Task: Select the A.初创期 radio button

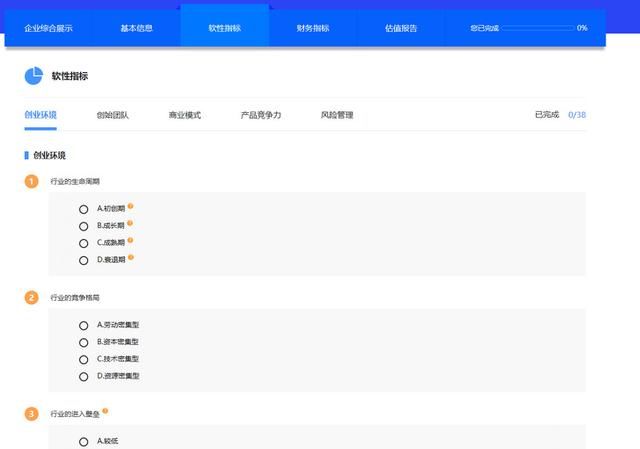Action: (x=84, y=209)
